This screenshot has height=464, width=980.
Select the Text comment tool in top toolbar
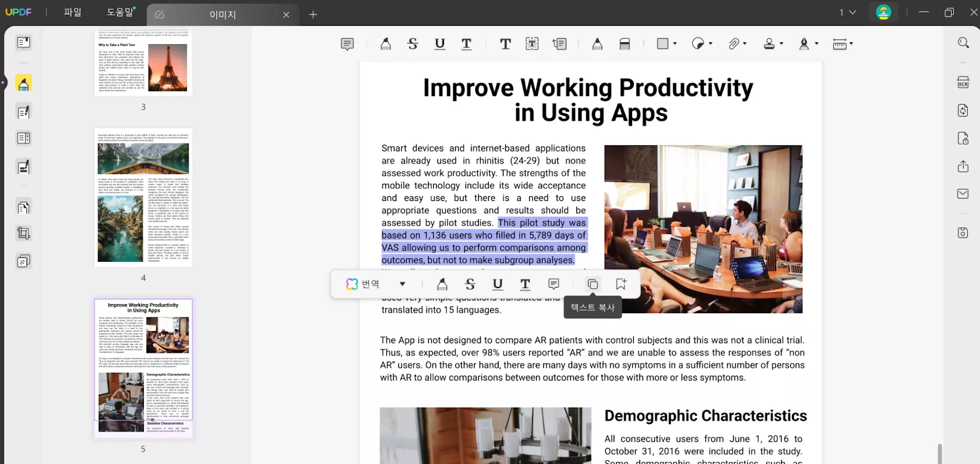505,44
